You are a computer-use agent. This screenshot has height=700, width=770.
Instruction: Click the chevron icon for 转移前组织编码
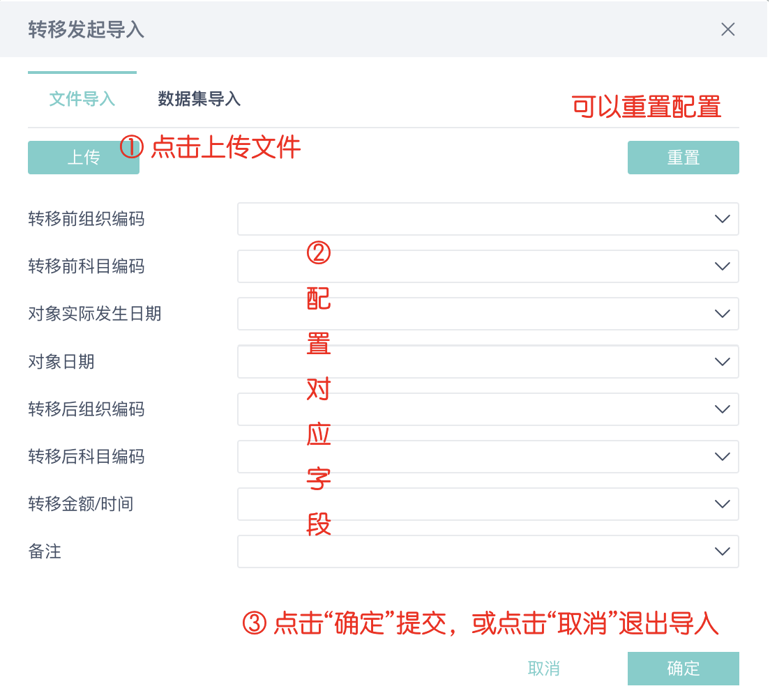[x=722, y=219]
